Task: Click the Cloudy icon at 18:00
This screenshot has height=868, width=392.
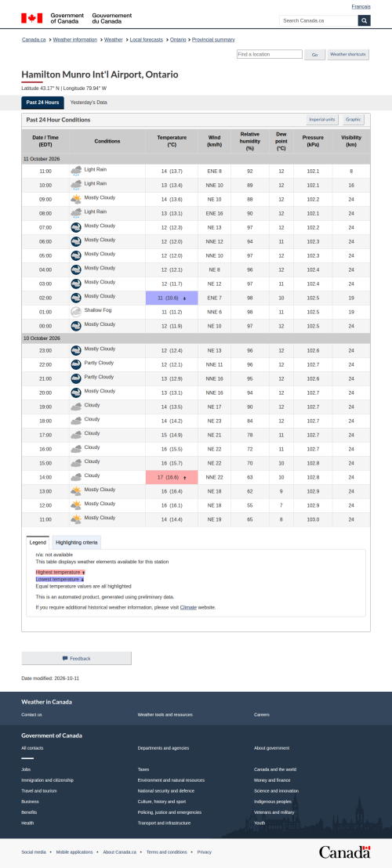Action: click(x=76, y=421)
